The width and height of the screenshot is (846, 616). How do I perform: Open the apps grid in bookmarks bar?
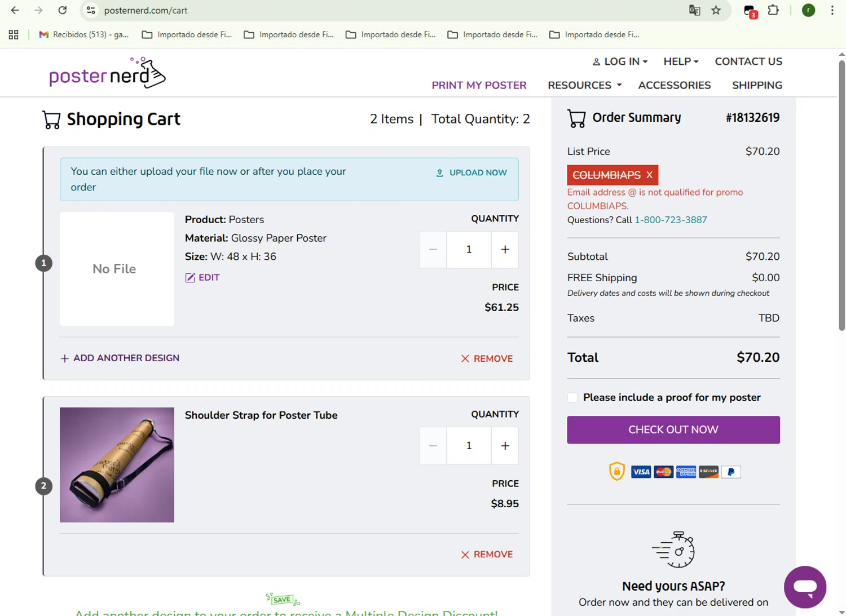tap(14, 34)
